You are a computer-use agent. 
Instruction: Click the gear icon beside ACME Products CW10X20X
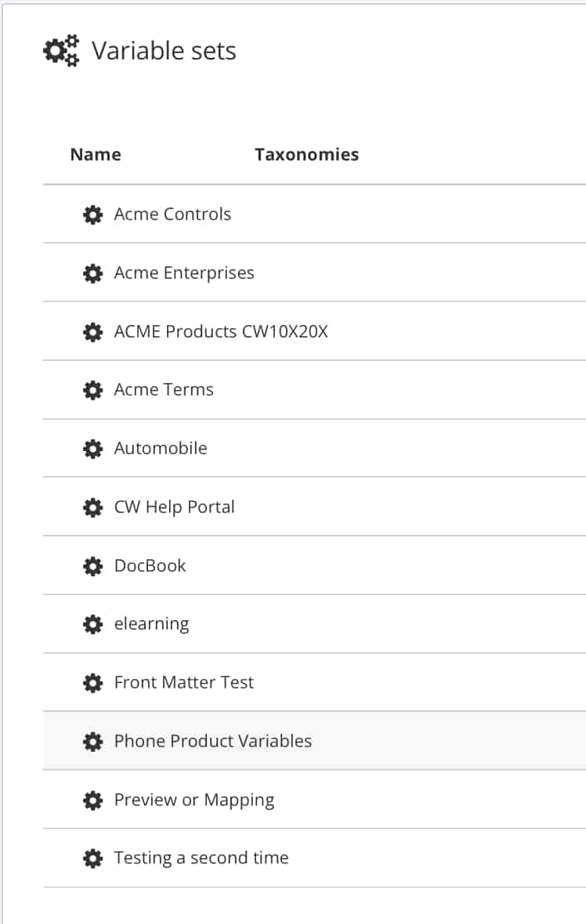93,331
